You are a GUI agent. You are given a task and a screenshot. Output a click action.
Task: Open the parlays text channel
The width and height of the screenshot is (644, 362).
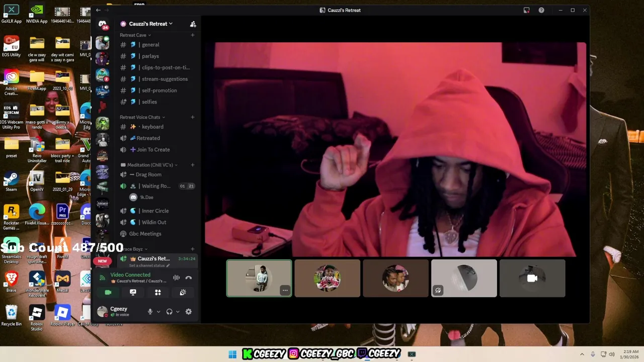click(x=157, y=56)
